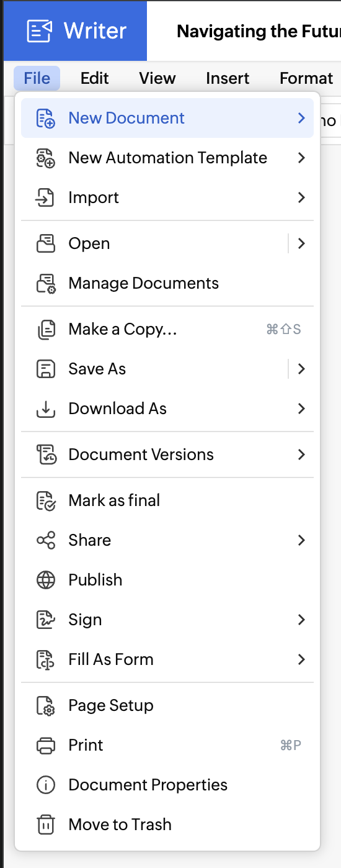Expand the Import submenu arrow
This screenshot has height=868, width=341.
(x=301, y=197)
